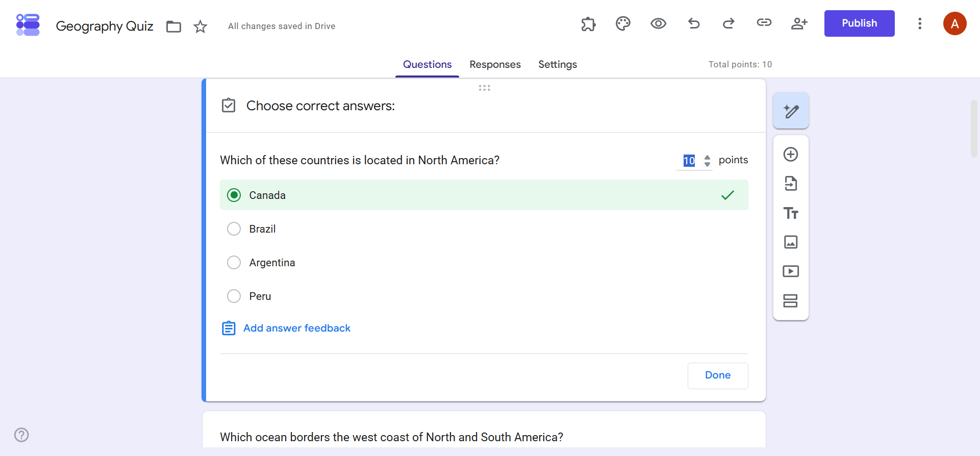Switch to Responses tab
980x456 pixels.
pyautogui.click(x=495, y=64)
